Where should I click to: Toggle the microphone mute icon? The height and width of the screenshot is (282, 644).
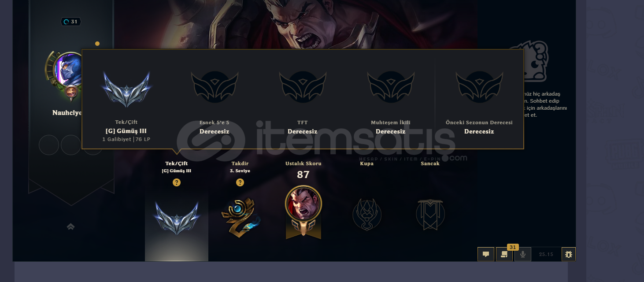point(523,254)
